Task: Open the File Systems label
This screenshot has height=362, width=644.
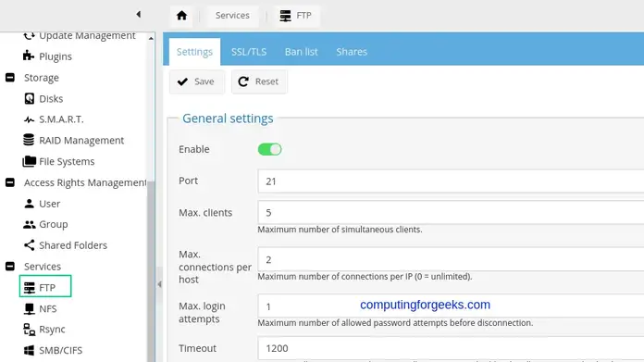Action: [x=67, y=161]
